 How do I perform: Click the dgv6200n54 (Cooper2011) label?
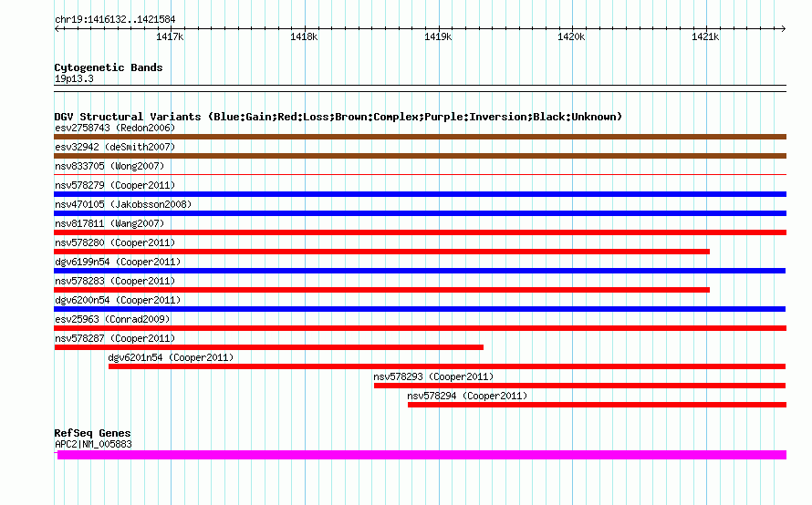pyautogui.click(x=118, y=300)
